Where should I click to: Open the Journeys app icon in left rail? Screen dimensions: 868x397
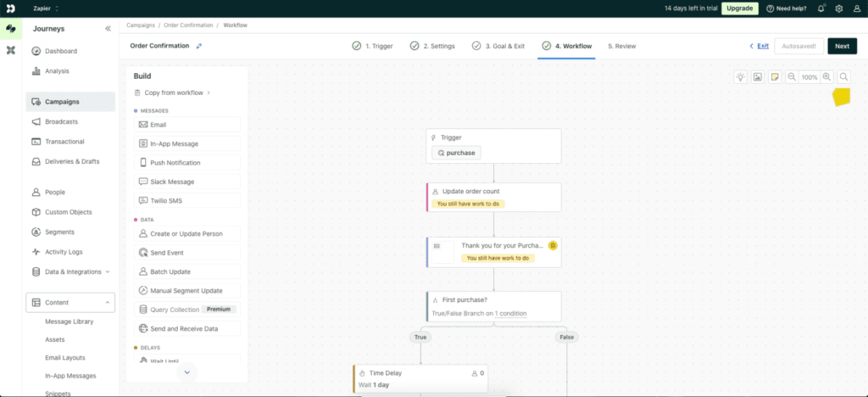[10, 28]
